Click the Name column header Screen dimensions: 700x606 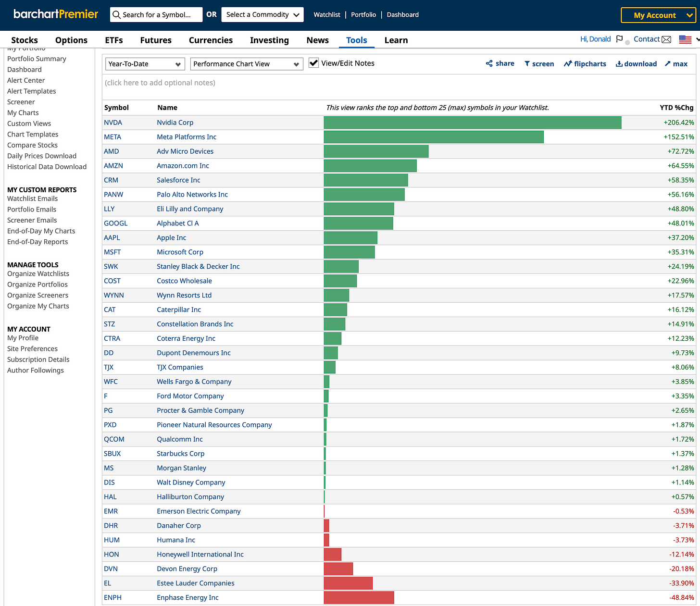[x=167, y=108]
